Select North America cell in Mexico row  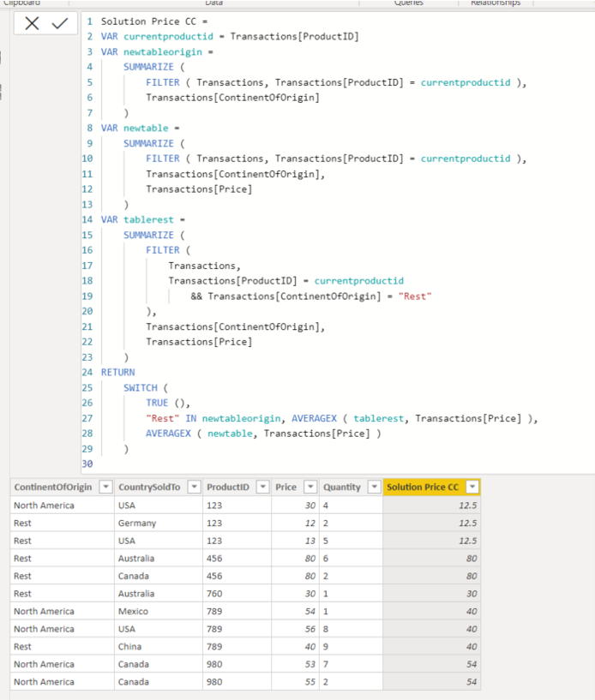click(62, 611)
